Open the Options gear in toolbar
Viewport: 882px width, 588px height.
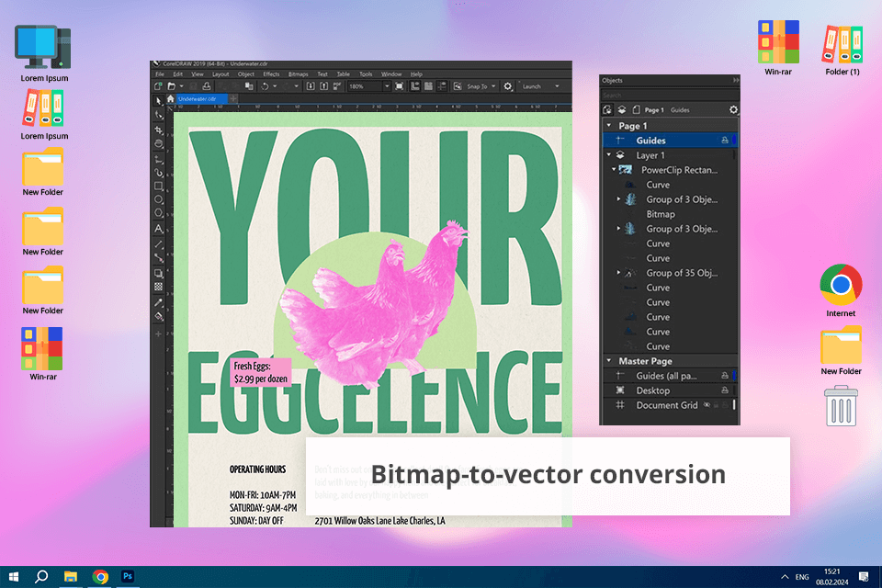tap(508, 86)
